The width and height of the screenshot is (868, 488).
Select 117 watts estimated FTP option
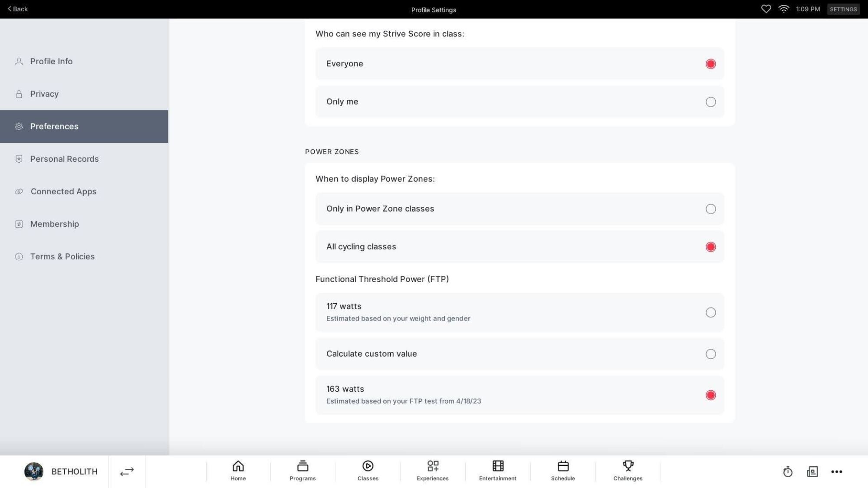(x=710, y=312)
